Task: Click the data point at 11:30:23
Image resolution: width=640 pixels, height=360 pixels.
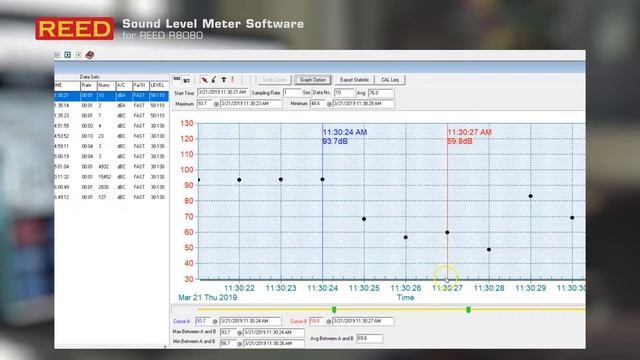Action: pos(281,180)
